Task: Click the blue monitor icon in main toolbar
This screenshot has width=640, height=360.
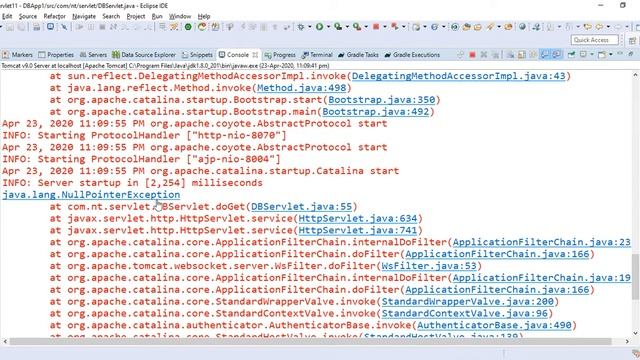Action: [50, 27]
